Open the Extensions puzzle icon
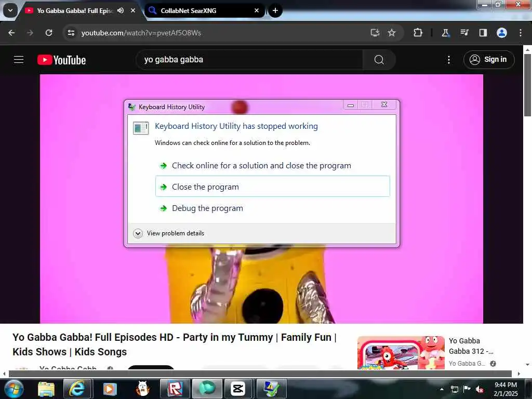Viewport: 532px width, 399px height. (418, 33)
